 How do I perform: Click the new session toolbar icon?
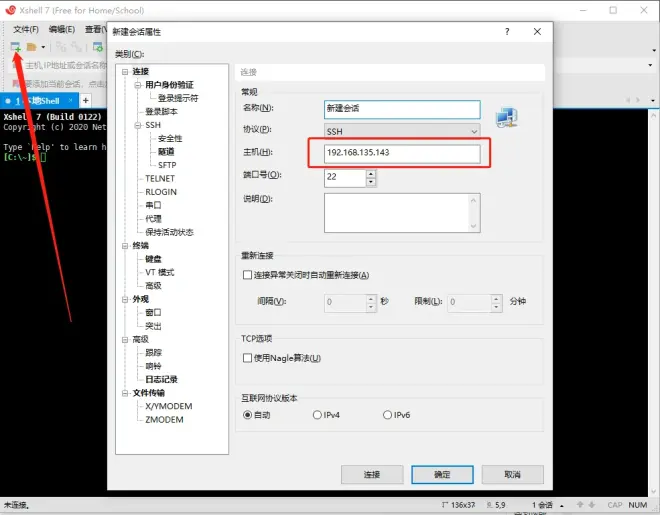pos(16,47)
